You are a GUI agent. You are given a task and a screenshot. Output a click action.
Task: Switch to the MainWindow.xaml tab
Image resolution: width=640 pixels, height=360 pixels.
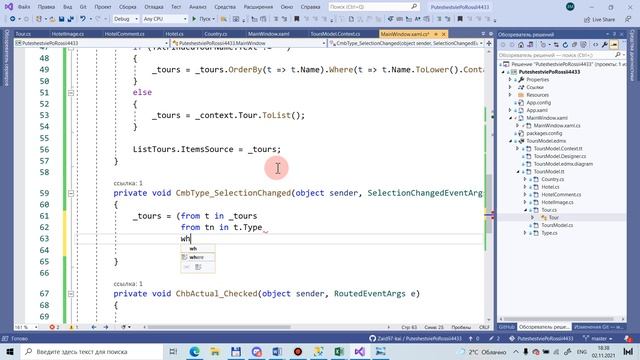pos(269,34)
